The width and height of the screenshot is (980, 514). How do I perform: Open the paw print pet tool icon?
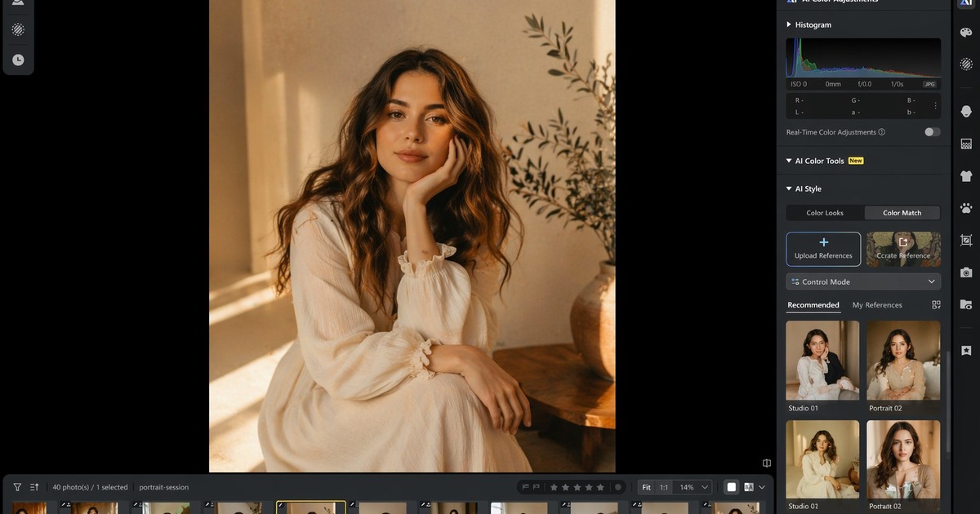click(966, 208)
